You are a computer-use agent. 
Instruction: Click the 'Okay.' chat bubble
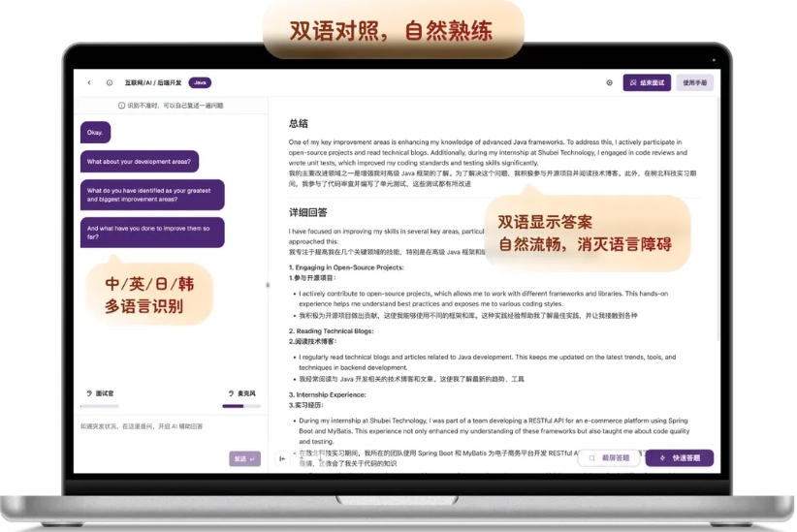(x=95, y=132)
